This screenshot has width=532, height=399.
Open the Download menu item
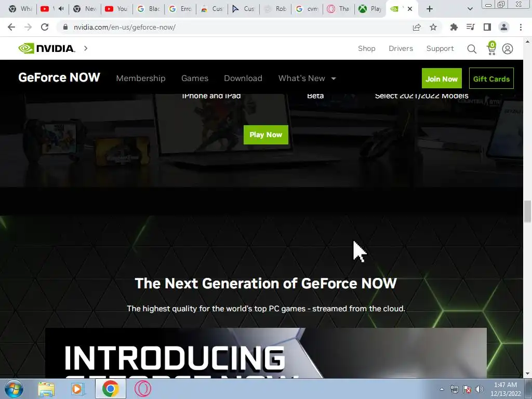[243, 78]
